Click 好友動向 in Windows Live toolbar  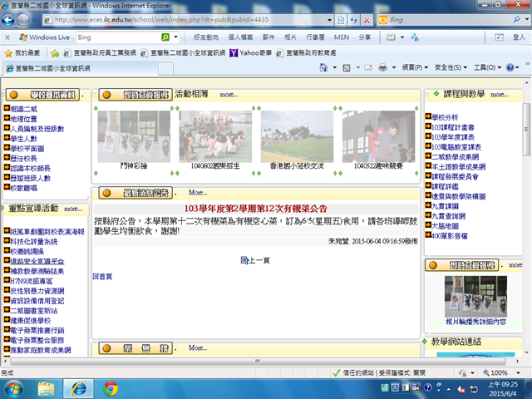206,37
